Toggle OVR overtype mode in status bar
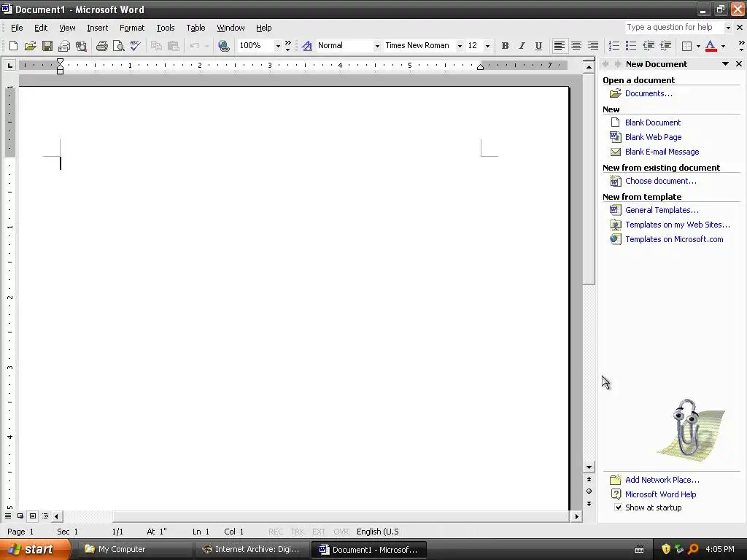The width and height of the screenshot is (747, 560). click(341, 532)
